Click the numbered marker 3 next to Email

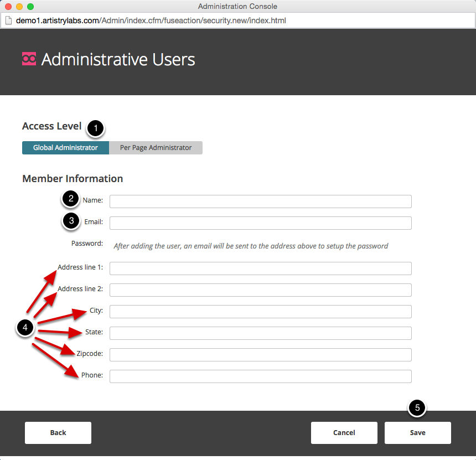(71, 221)
